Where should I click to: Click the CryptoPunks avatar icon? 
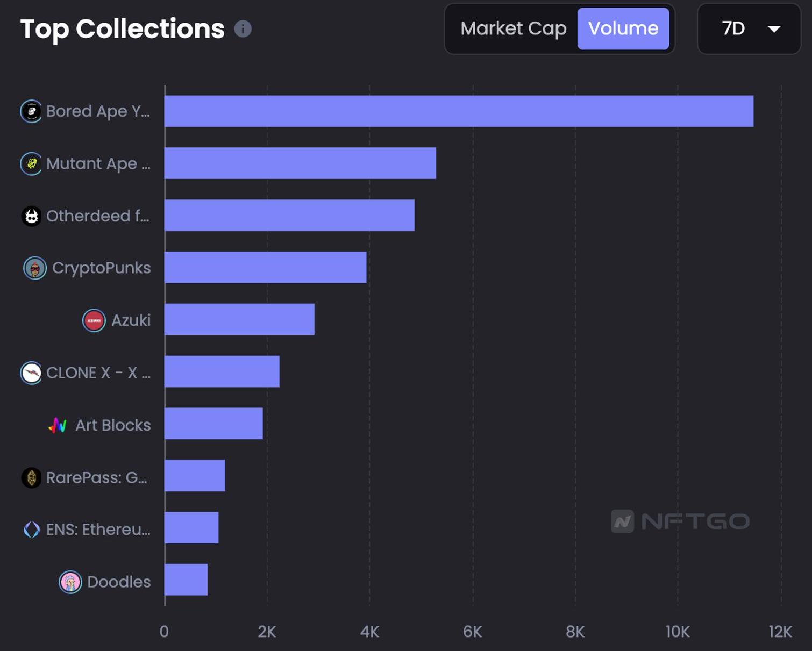35,268
